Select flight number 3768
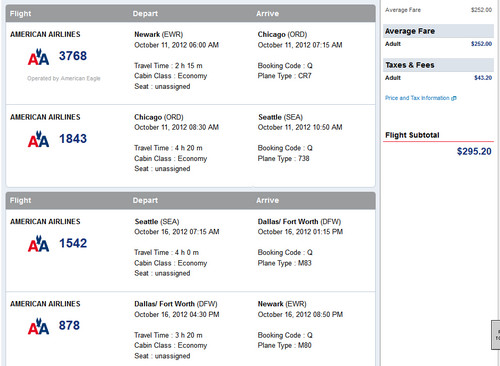Screen dimensions: 500x366 (73, 56)
